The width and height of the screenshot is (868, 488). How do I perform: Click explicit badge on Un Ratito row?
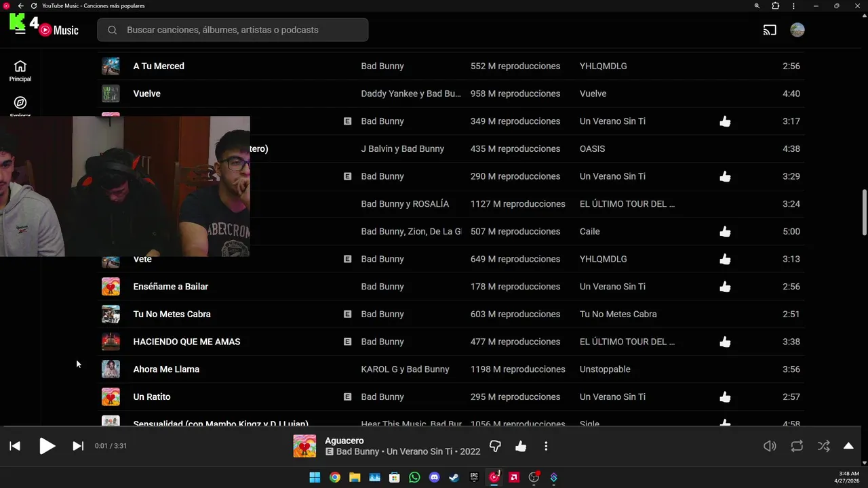[x=347, y=396]
